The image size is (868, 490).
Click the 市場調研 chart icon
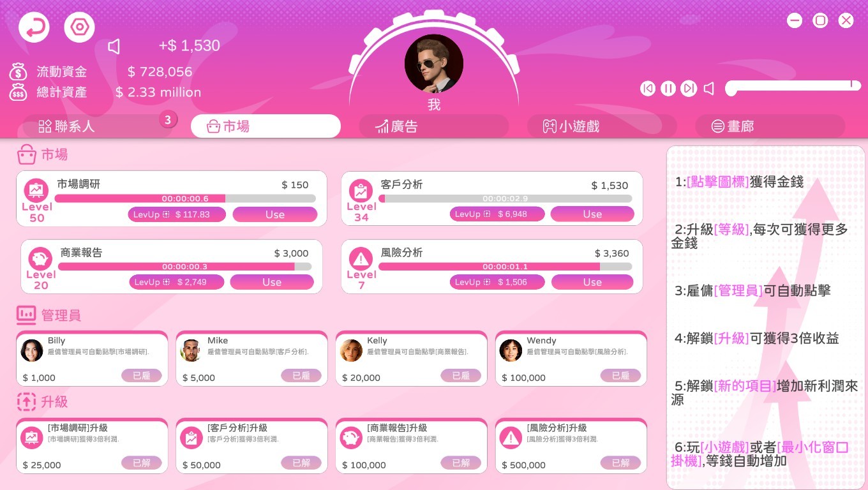[x=36, y=190]
